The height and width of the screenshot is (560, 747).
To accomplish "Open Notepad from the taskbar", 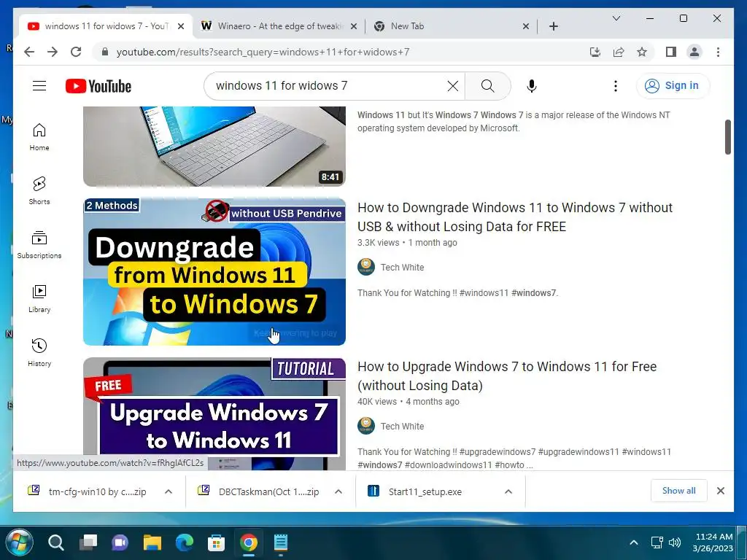I will tap(281, 542).
